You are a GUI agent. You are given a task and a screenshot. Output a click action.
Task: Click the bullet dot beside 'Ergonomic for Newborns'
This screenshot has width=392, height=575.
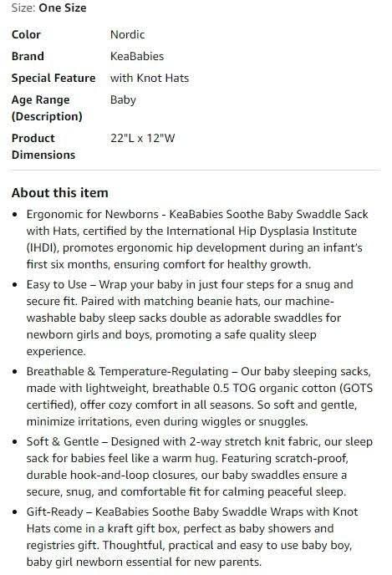[x=15, y=214]
